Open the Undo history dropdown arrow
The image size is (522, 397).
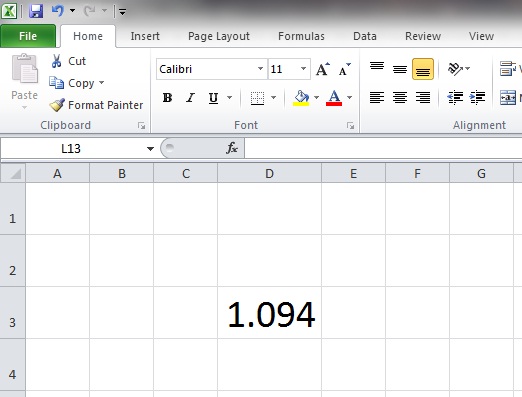[72, 11]
